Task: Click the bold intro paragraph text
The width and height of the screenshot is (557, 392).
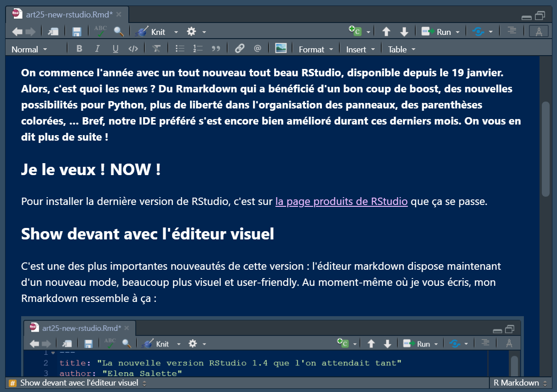Action: point(271,105)
